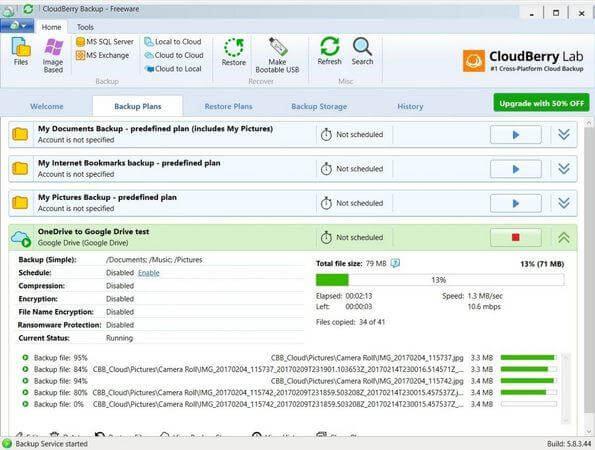Collapse OneDrive to Google Drive plan details
This screenshot has width=595, height=450.
(x=564, y=238)
